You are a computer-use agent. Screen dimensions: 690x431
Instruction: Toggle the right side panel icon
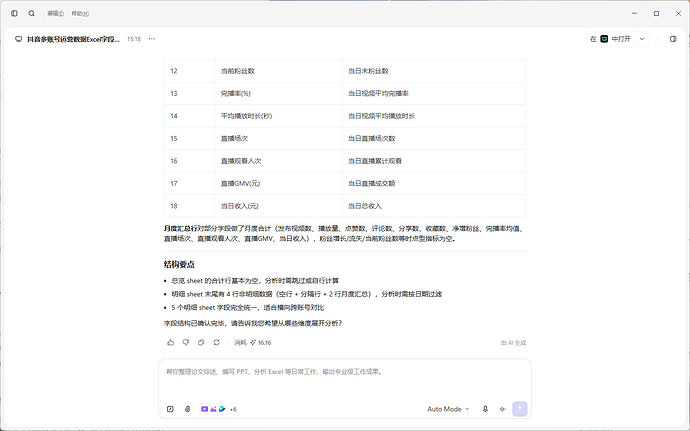673,39
